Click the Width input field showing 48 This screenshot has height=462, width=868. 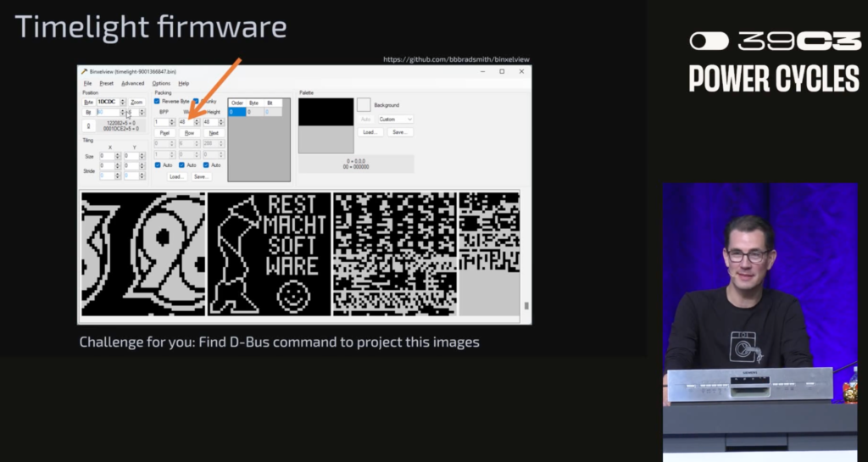click(x=184, y=122)
